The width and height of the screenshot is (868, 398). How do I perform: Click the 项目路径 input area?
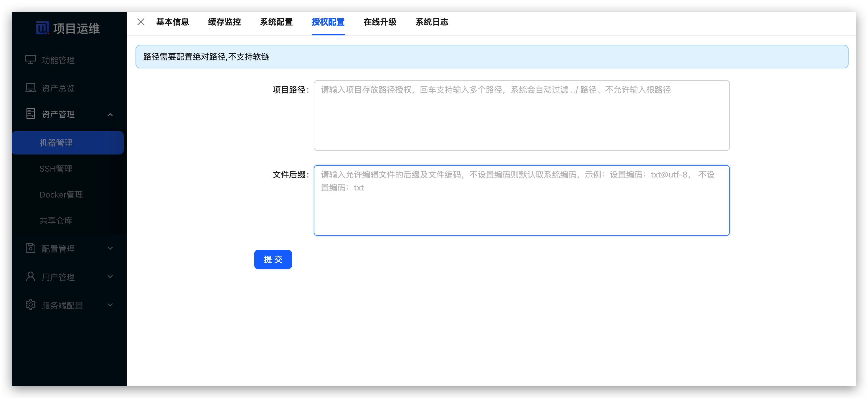[521, 115]
